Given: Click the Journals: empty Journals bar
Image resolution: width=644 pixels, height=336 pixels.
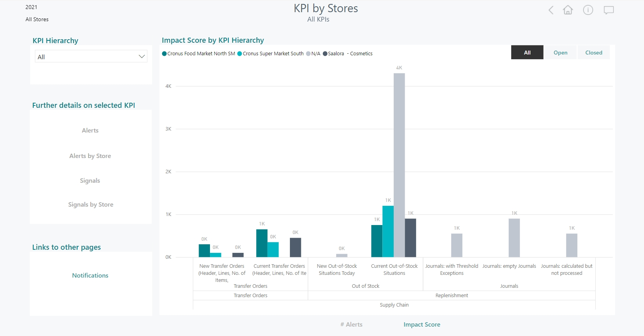Looking at the screenshot, I should tap(514, 238).
